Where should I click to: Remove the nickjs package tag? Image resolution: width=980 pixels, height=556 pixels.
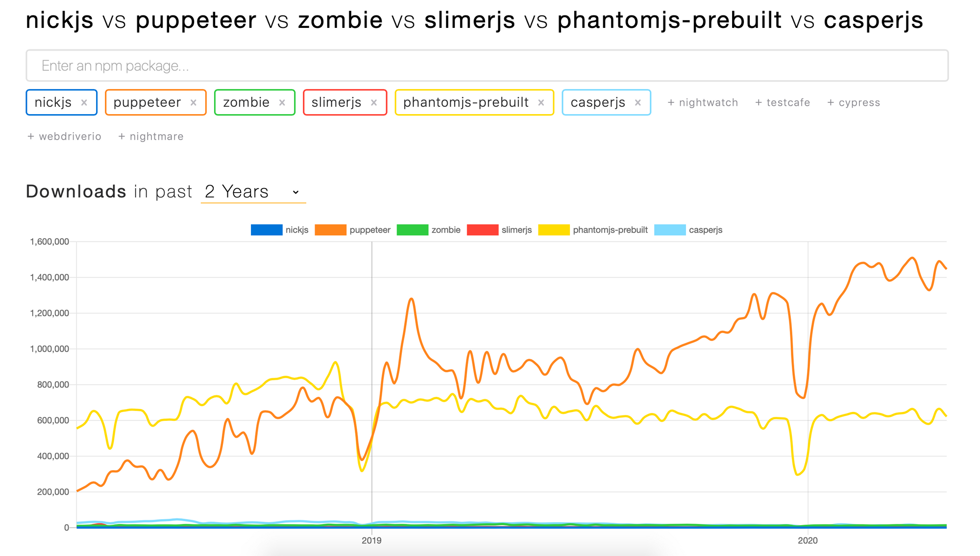coord(84,103)
